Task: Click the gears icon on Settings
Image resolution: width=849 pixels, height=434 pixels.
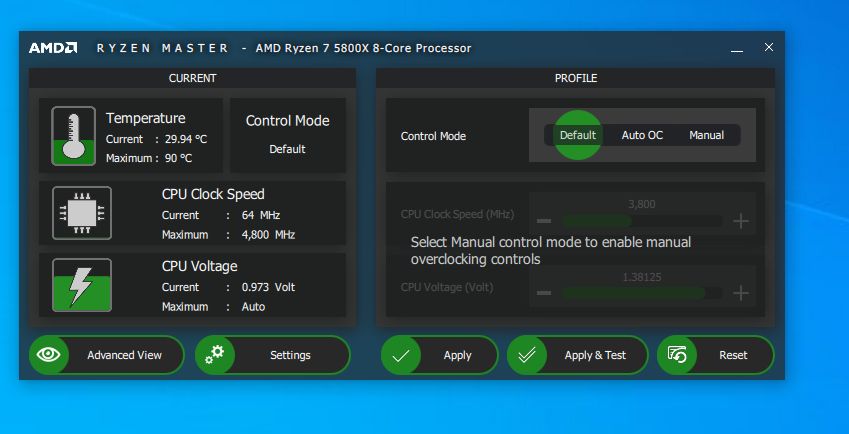Action: coord(214,355)
